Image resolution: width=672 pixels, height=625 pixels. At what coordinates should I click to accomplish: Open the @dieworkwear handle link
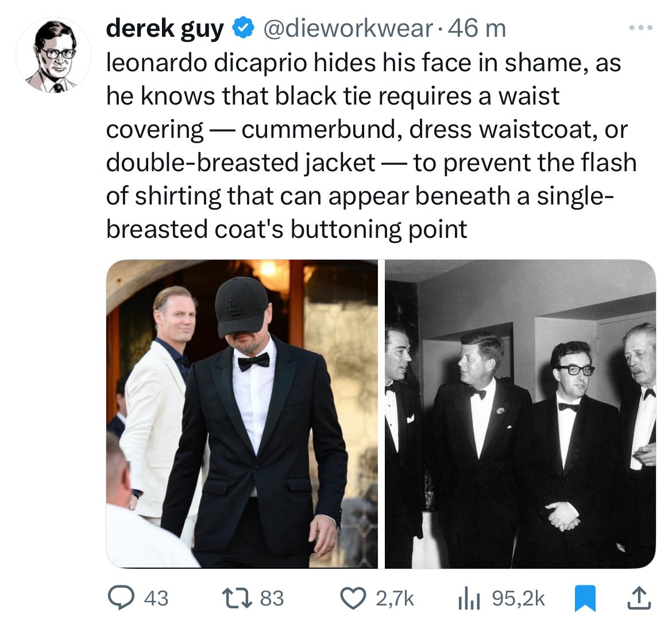pos(347,28)
